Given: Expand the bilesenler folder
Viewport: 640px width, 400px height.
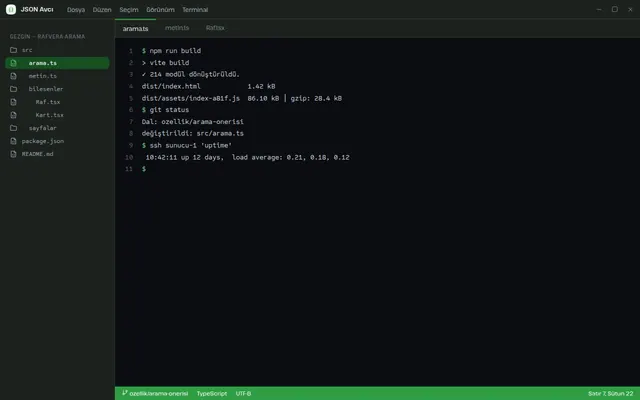Looking at the screenshot, I should pyautogui.click(x=57, y=89).
